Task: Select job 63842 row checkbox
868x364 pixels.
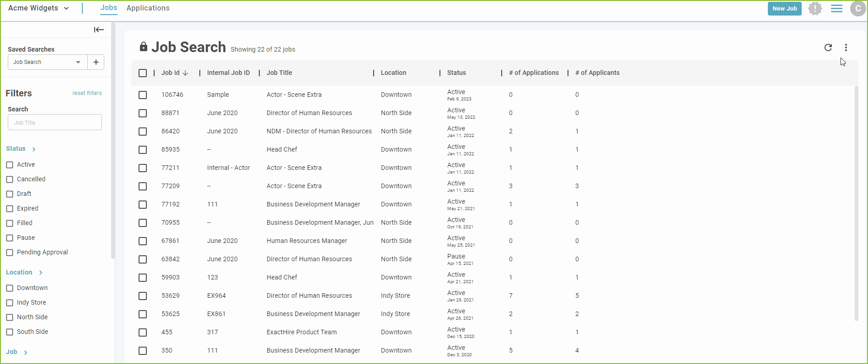Action: coord(143,259)
